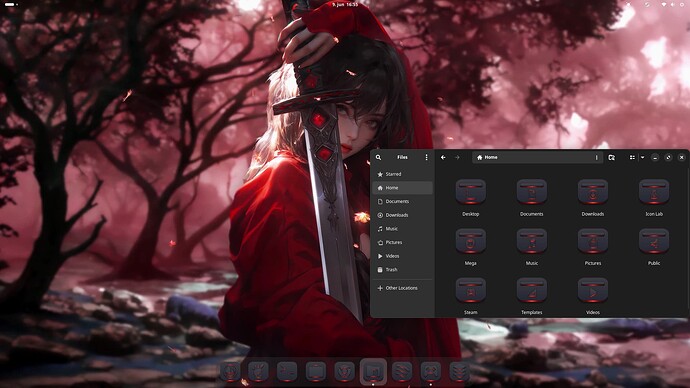Open the three-dot menu inside the path bar
Viewport: 690px width, 388px height.
[x=596, y=157]
